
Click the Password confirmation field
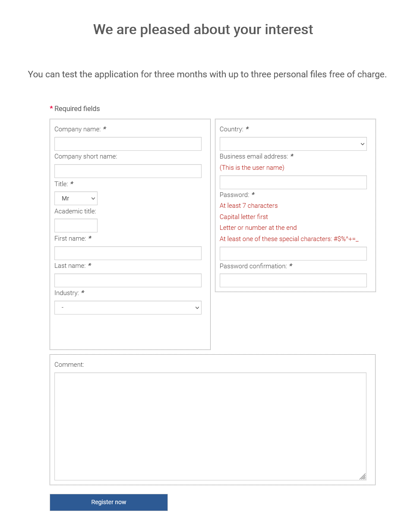[293, 280]
